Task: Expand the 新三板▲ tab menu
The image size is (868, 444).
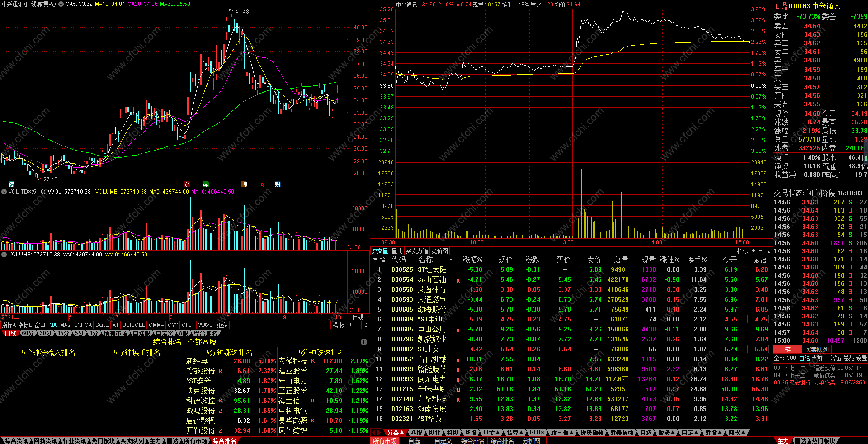Action: 562,432
